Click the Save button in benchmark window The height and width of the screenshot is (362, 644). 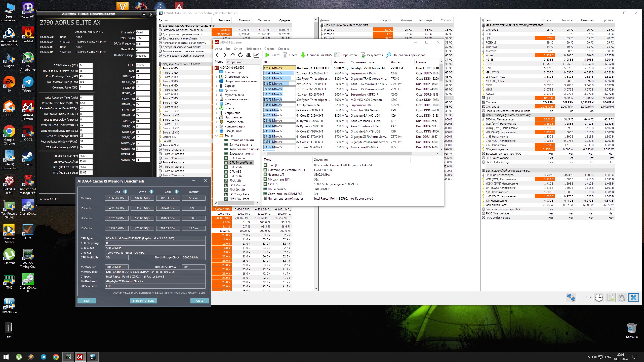[x=87, y=301]
